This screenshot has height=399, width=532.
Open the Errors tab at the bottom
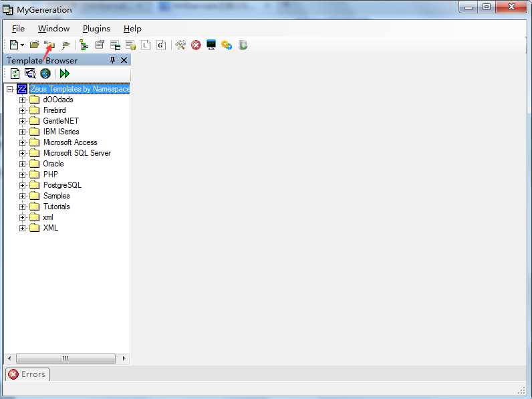tap(27, 374)
